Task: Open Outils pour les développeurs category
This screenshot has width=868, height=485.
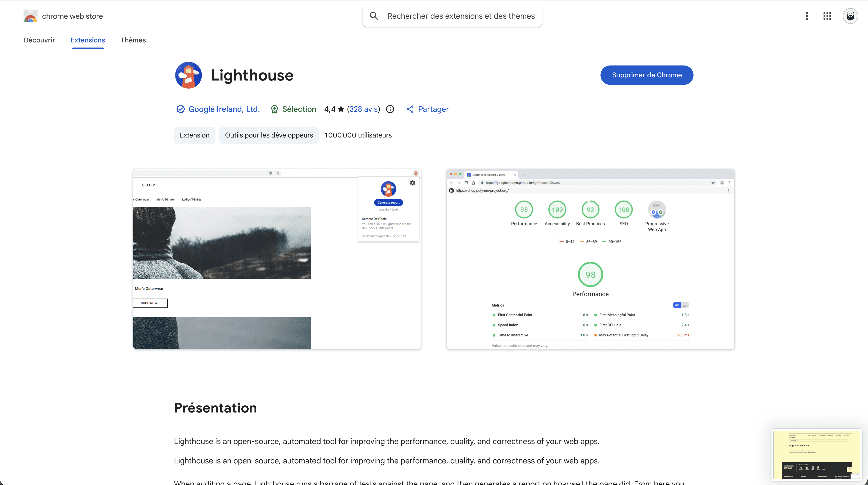Action: [x=269, y=135]
